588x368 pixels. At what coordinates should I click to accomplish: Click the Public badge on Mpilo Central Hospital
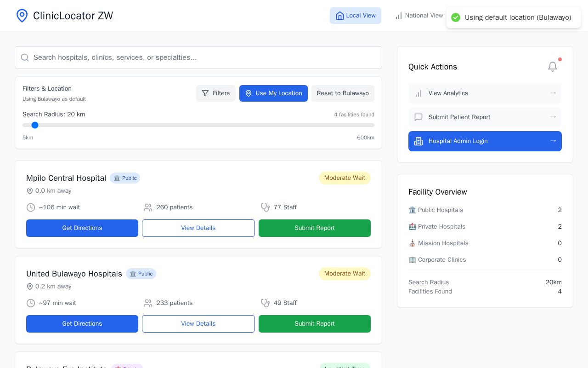click(x=125, y=178)
